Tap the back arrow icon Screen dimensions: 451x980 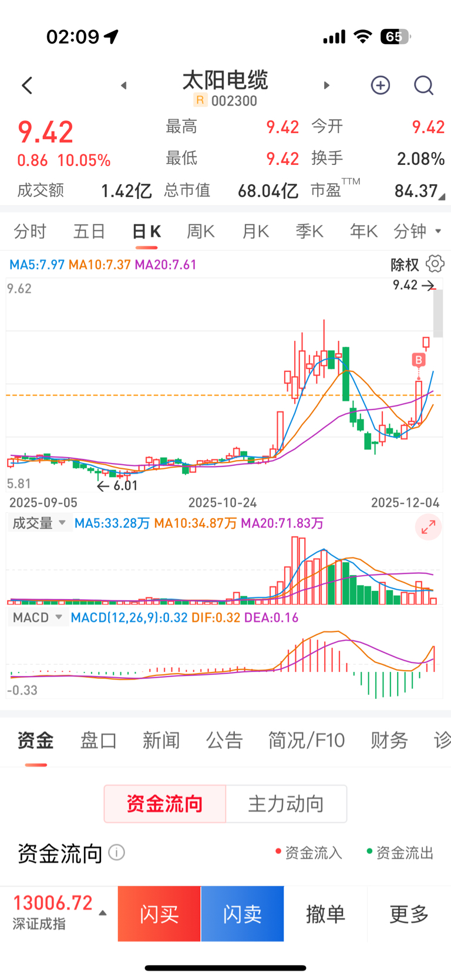(27, 86)
